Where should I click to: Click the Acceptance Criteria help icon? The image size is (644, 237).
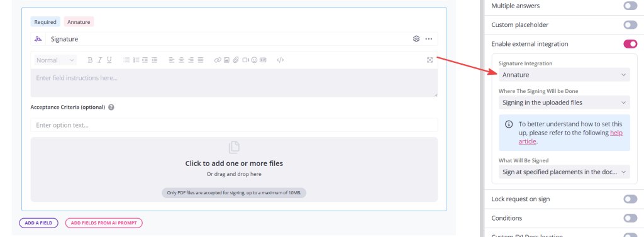(x=111, y=107)
